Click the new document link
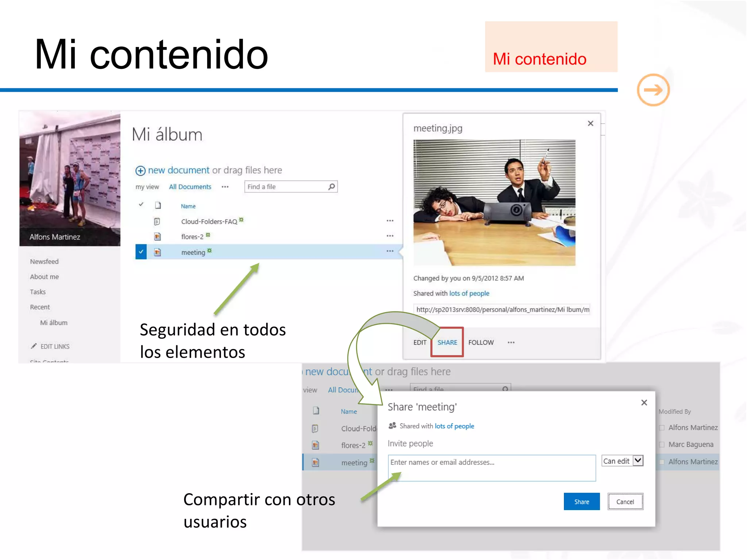The width and height of the screenshot is (747, 560). click(x=179, y=170)
